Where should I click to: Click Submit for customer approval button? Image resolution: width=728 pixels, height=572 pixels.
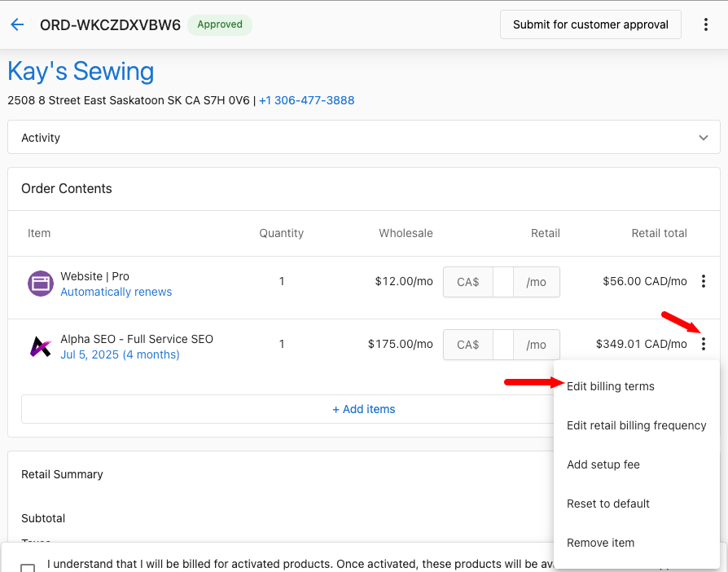[x=590, y=24]
